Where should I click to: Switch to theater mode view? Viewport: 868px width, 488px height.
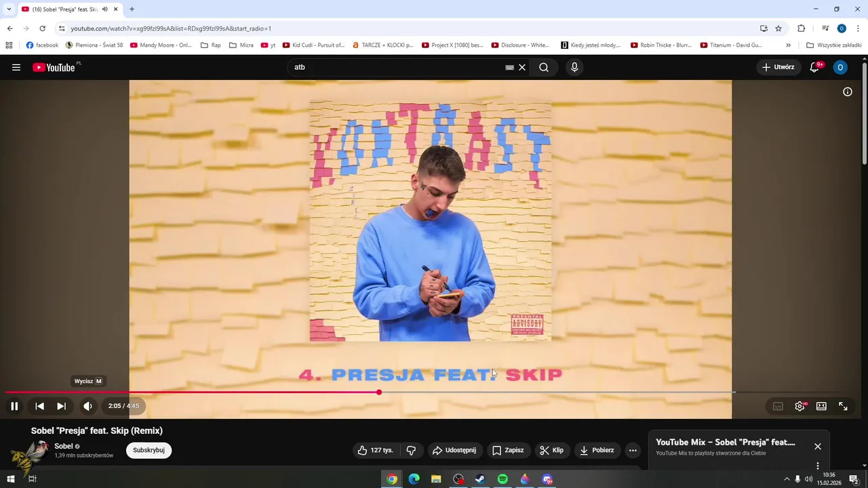821,406
